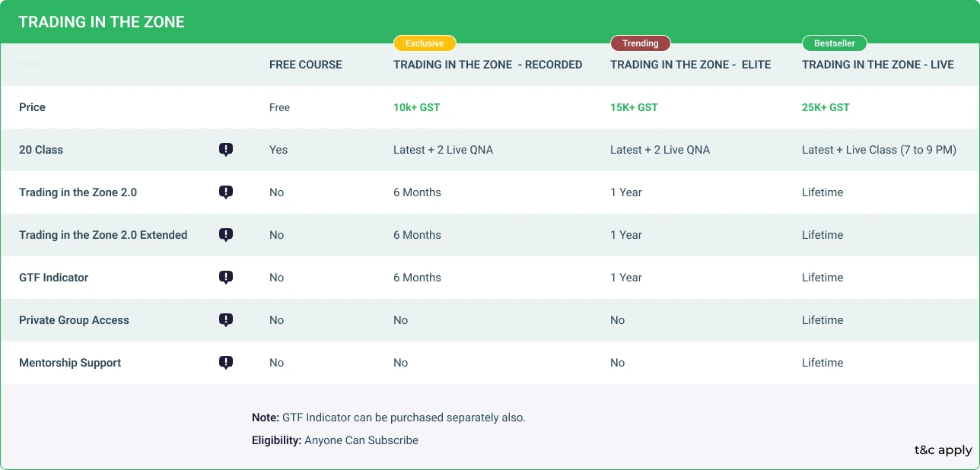The image size is (980, 470).
Task: Click the 15K+ GST price
Action: (x=634, y=107)
